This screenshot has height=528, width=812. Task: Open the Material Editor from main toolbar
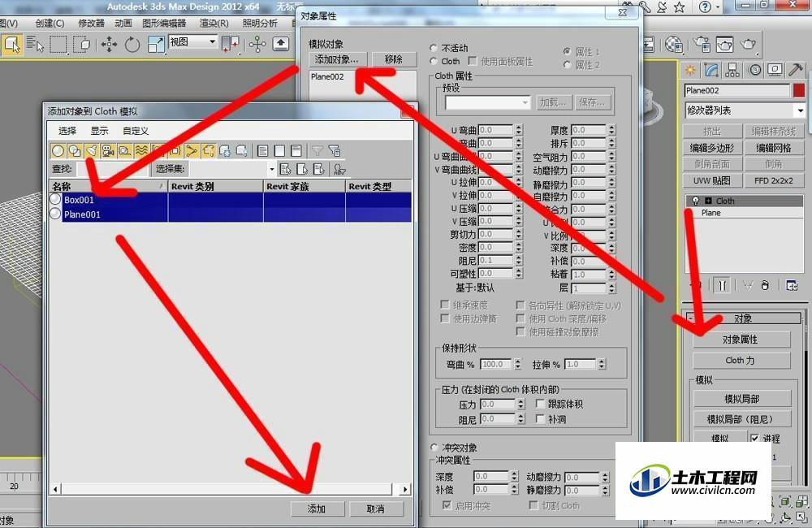(x=674, y=45)
